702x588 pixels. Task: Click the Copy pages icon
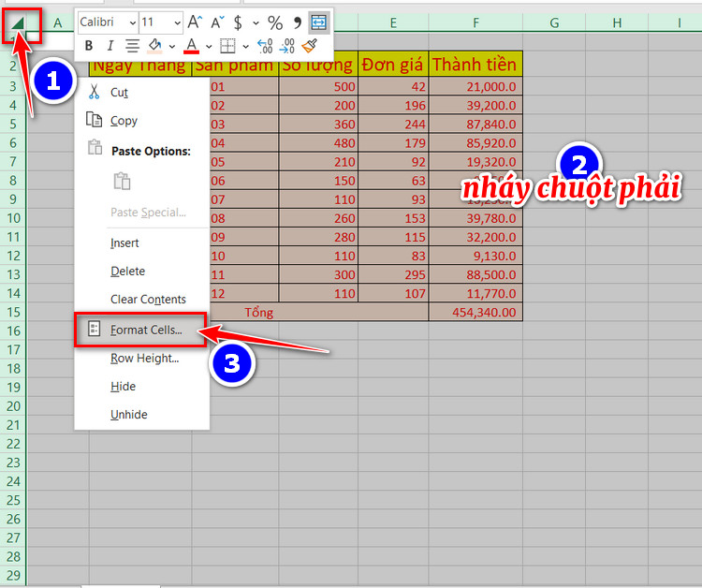tap(94, 120)
